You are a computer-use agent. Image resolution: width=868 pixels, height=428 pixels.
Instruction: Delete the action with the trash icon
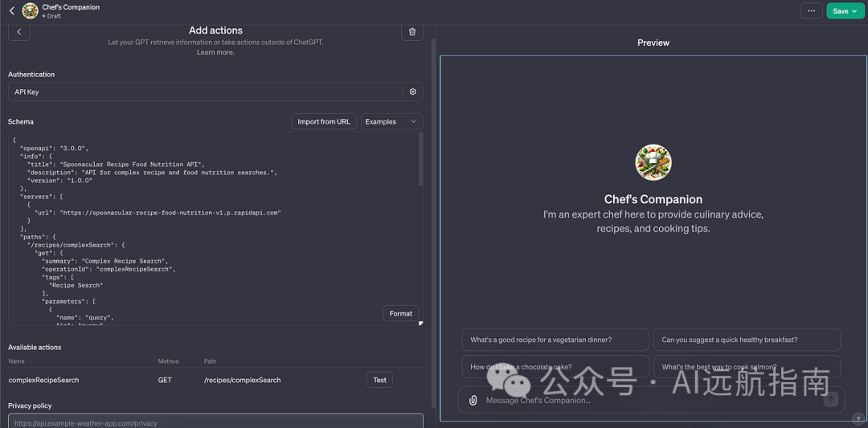click(411, 31)
